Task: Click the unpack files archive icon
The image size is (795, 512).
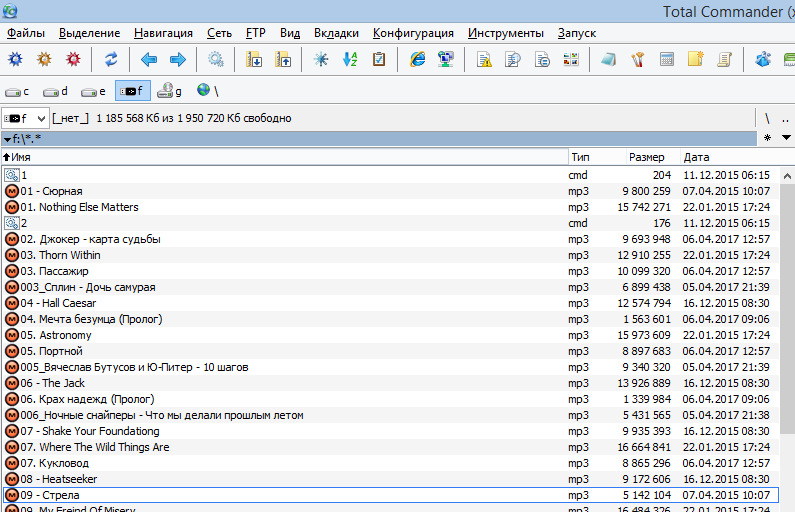Action: (283, 59)
